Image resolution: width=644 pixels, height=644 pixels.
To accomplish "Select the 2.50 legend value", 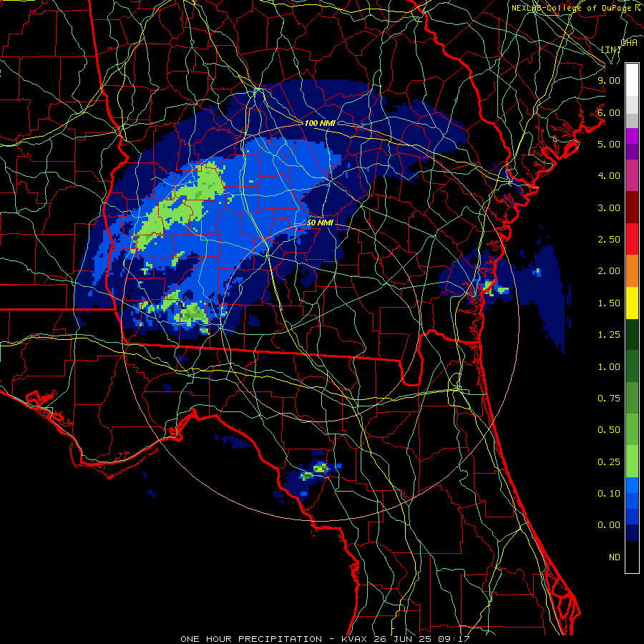I will (609, 240).
